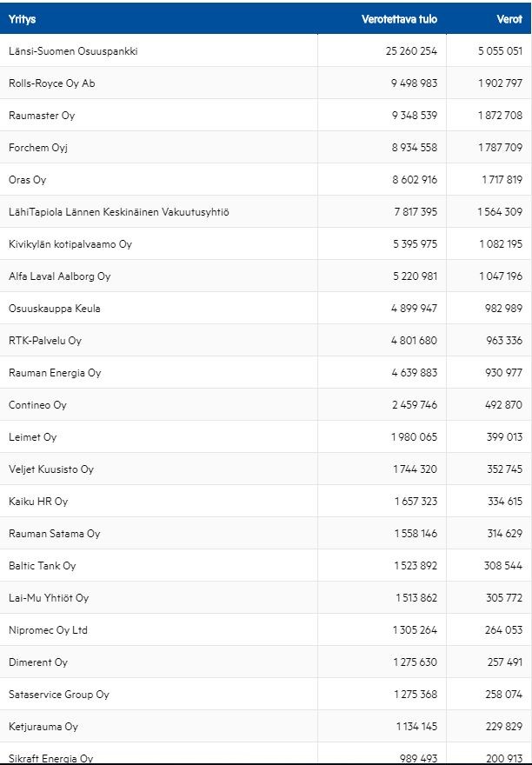Click on Forchem Oyj company name

coord(38,148)
